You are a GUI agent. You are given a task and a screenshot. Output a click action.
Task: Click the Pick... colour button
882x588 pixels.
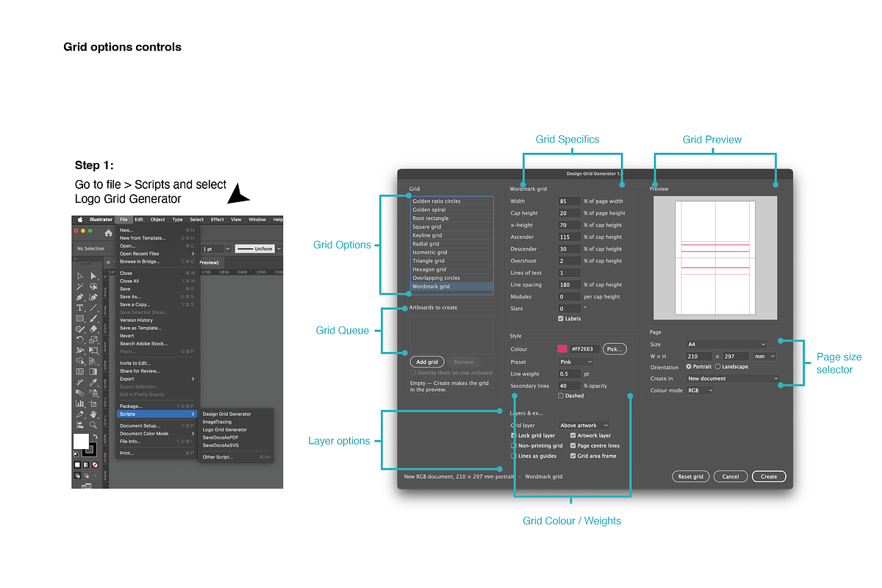pyautogui.click(x=614, y=348)
